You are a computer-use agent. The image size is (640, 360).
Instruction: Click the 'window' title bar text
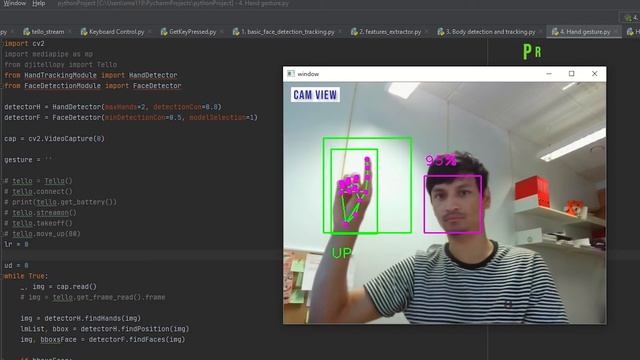pos(308,74)
